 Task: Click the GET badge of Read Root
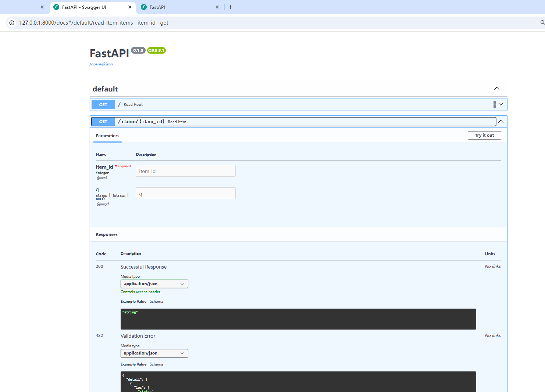(103, 105)
